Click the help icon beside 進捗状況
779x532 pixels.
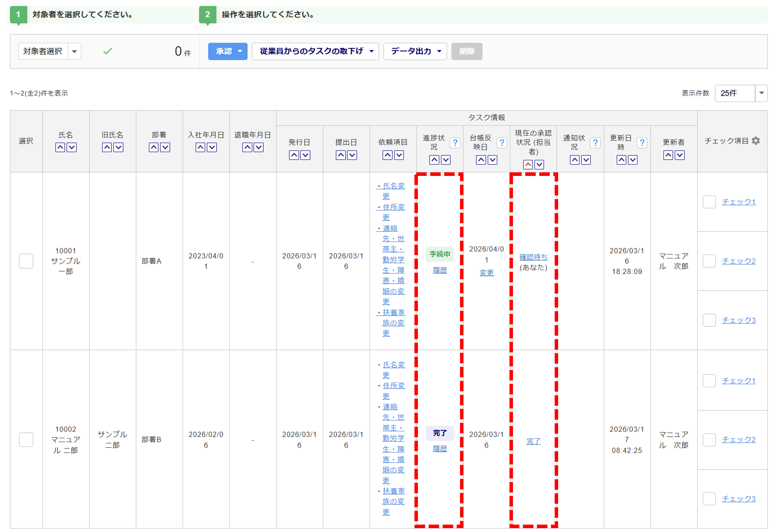click(455, 143)
